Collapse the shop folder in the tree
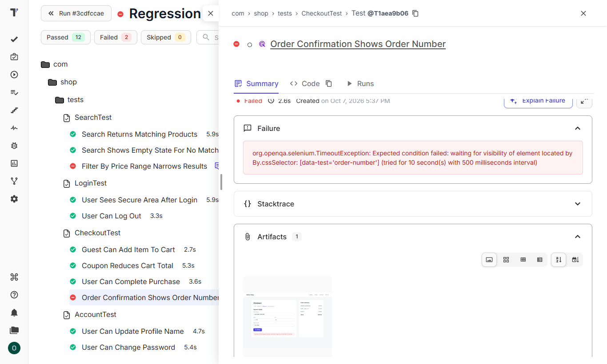 point(52,82)
